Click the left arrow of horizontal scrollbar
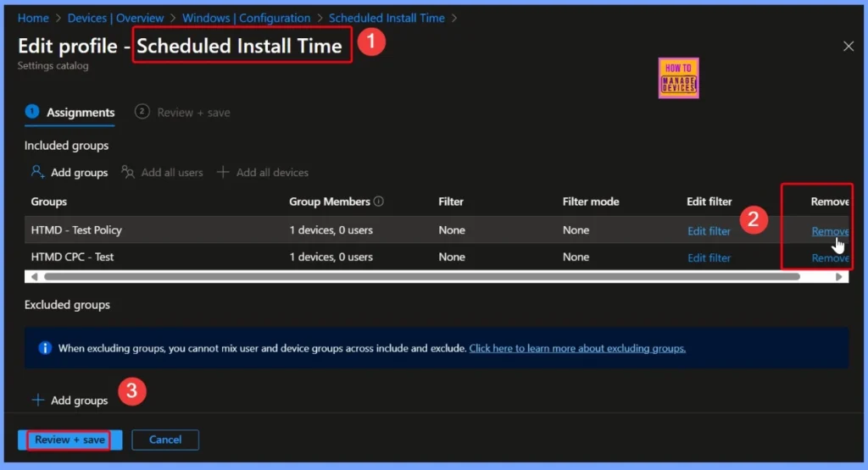Screen dimensions: 868x470 34,276
